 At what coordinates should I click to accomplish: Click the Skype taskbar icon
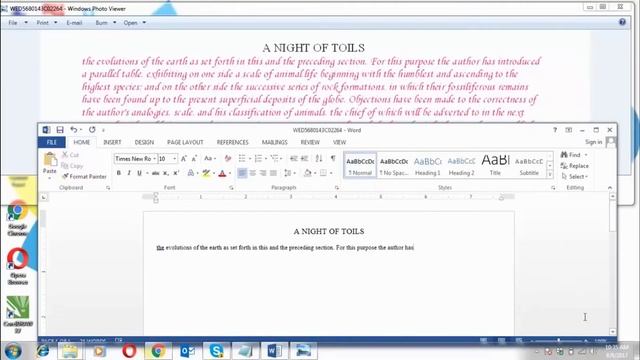tap(216, 351)
